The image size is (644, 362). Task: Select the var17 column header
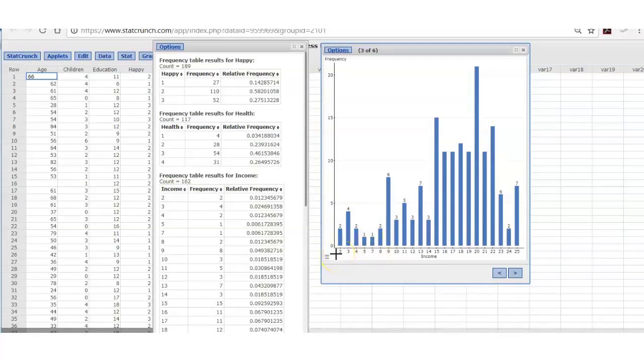click(545, 69)
